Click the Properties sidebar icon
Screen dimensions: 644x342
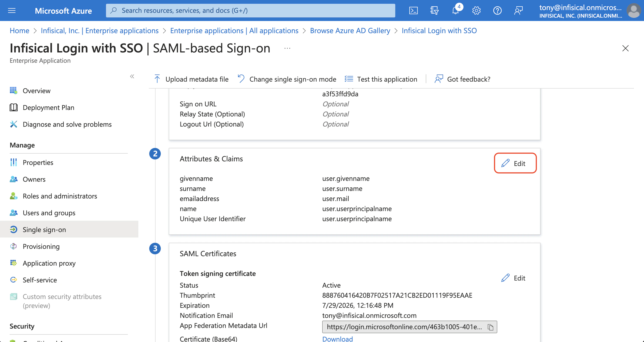[x=13, y=162]
